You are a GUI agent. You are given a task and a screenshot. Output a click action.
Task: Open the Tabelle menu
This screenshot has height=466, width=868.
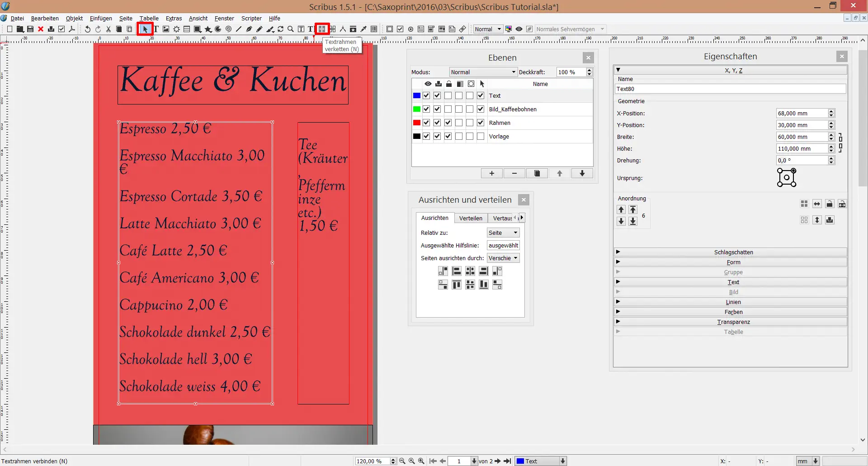click(149, 18)
